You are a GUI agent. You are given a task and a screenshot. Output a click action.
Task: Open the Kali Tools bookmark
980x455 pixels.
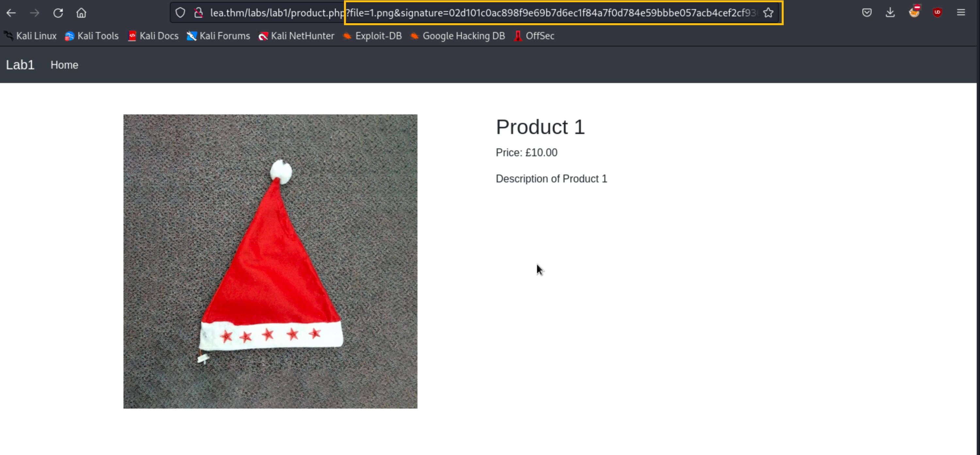(92, 36)
